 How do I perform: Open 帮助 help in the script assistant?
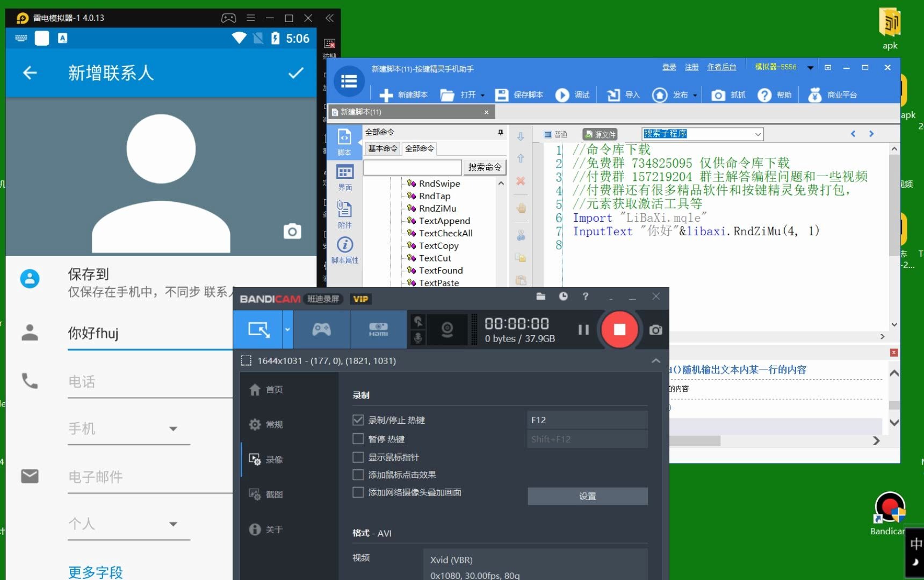[x=775, y=95]
